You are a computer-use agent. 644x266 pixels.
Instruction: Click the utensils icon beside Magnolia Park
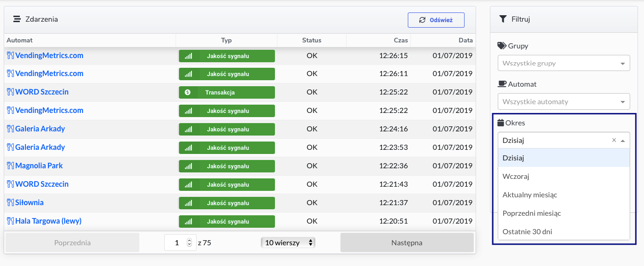[11, 166]
